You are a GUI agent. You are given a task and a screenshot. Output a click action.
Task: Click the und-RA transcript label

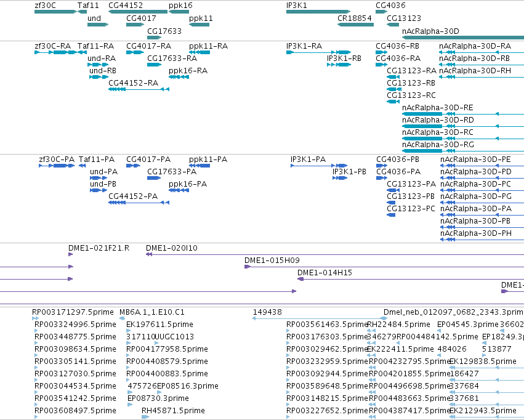click(x=102, y=59)
